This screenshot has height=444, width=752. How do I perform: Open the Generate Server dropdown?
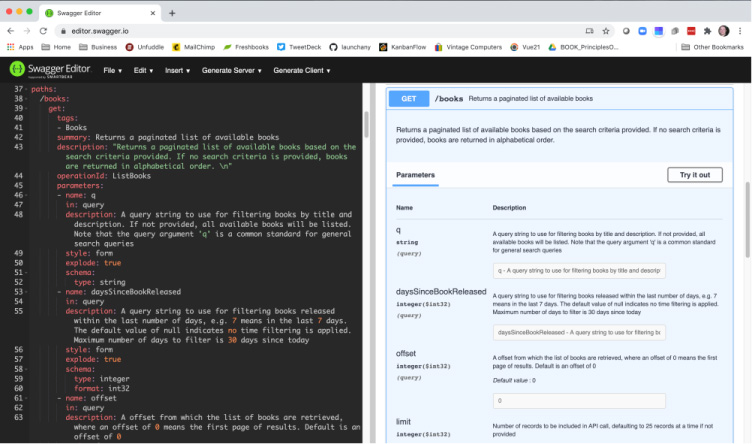pos(232,70)
